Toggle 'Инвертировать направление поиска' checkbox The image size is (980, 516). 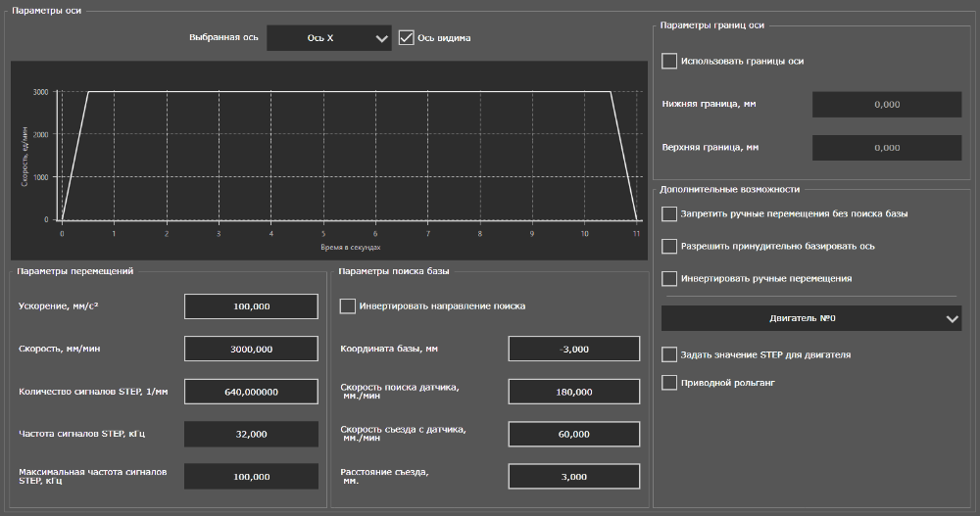tap(348, 306)
